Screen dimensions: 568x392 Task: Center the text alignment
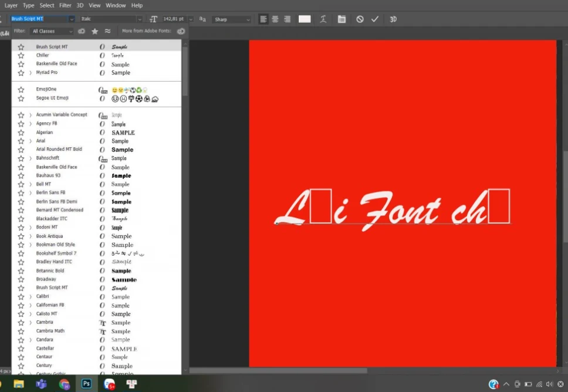pos(275,19)
